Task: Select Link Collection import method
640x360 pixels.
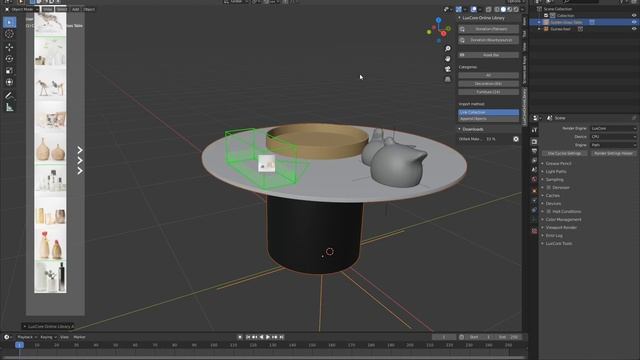Action: click(488, 112)
